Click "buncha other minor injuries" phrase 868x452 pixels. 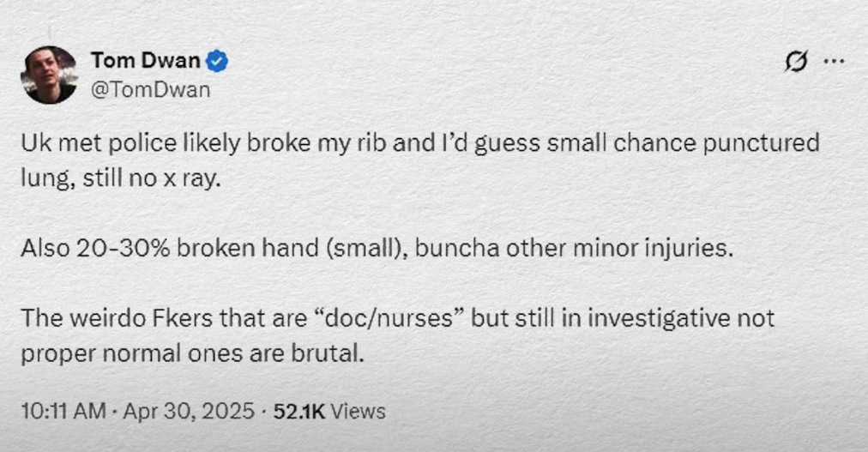coord(574,249)
